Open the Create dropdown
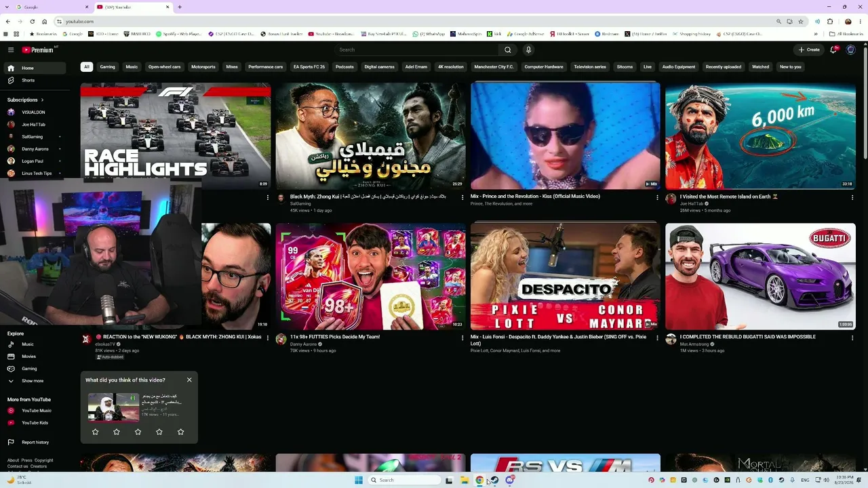The height and width of the screenshot is (488, 868). pos(809,49)
